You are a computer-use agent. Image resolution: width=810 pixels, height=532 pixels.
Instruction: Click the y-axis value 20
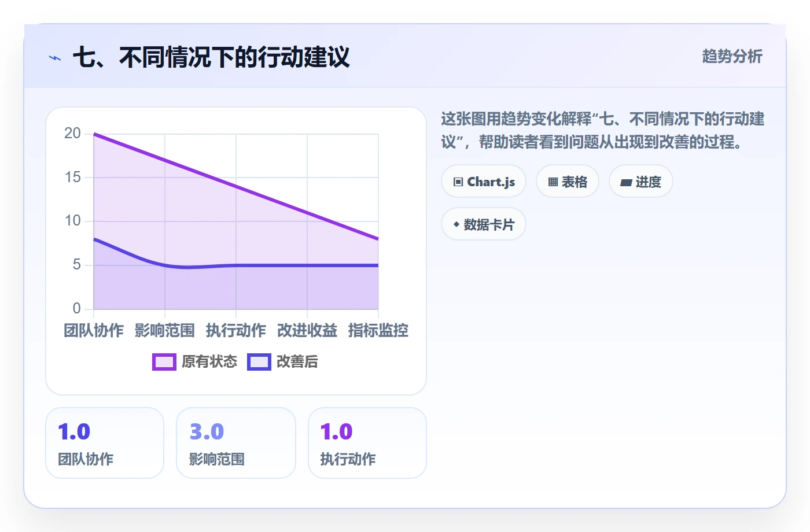[73, 134]
